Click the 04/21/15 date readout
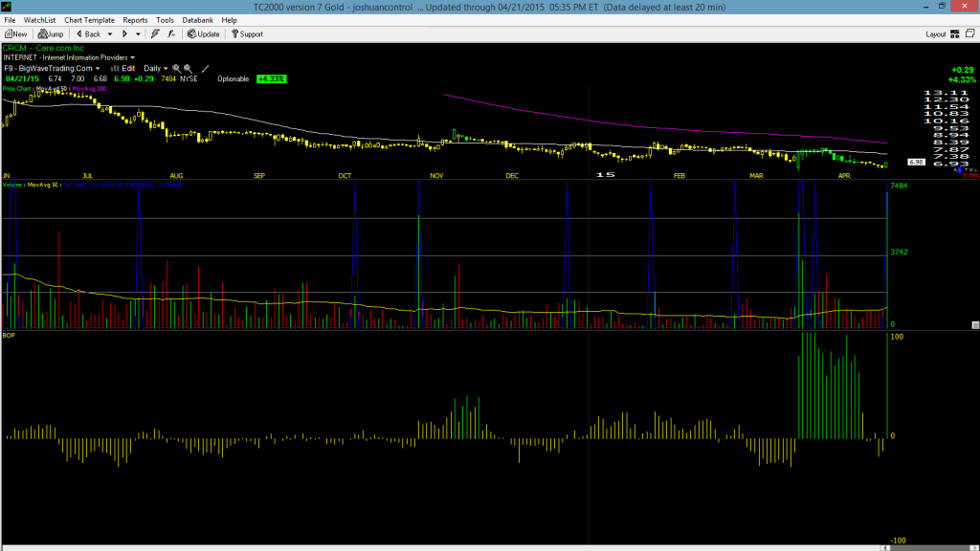Viewport: 980px width, 551px height. point(22,78)
